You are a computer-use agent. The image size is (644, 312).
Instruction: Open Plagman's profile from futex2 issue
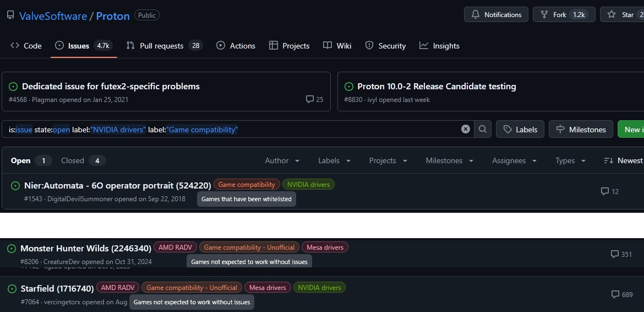pos(45,99)
